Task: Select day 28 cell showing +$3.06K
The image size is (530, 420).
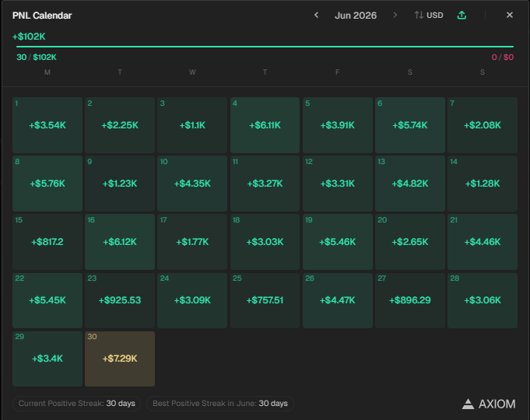Action: 483,300
